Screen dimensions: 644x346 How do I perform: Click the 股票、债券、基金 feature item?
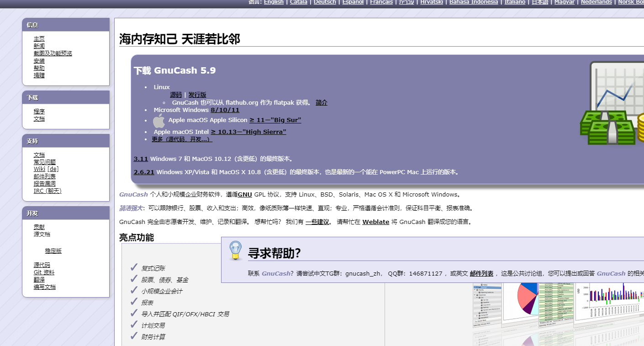tap(164, 280)
